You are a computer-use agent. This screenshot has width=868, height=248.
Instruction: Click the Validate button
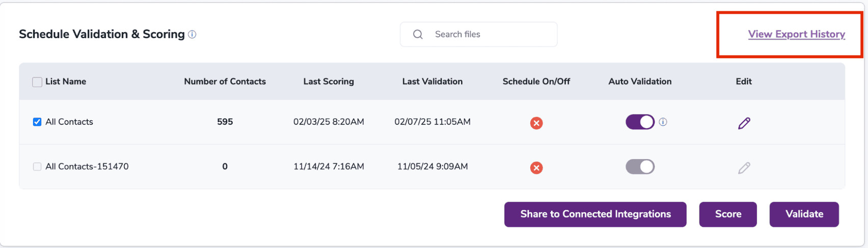tap(804, 214)
